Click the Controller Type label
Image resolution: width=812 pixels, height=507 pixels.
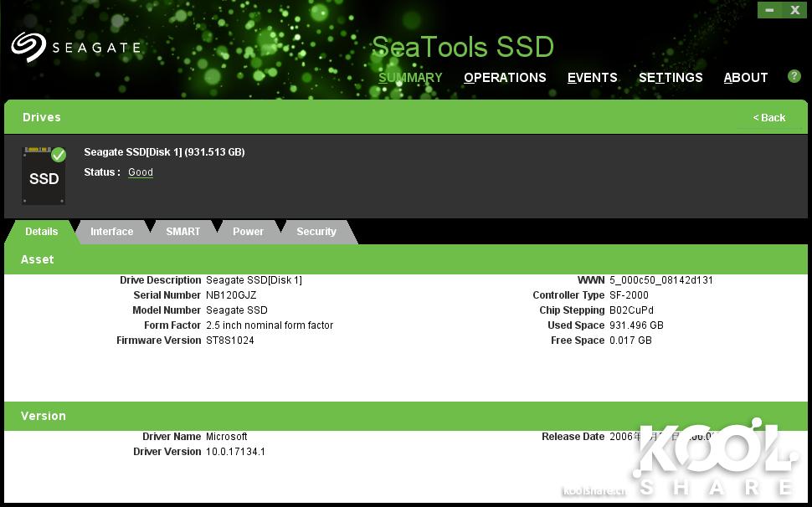pos(568,294)
